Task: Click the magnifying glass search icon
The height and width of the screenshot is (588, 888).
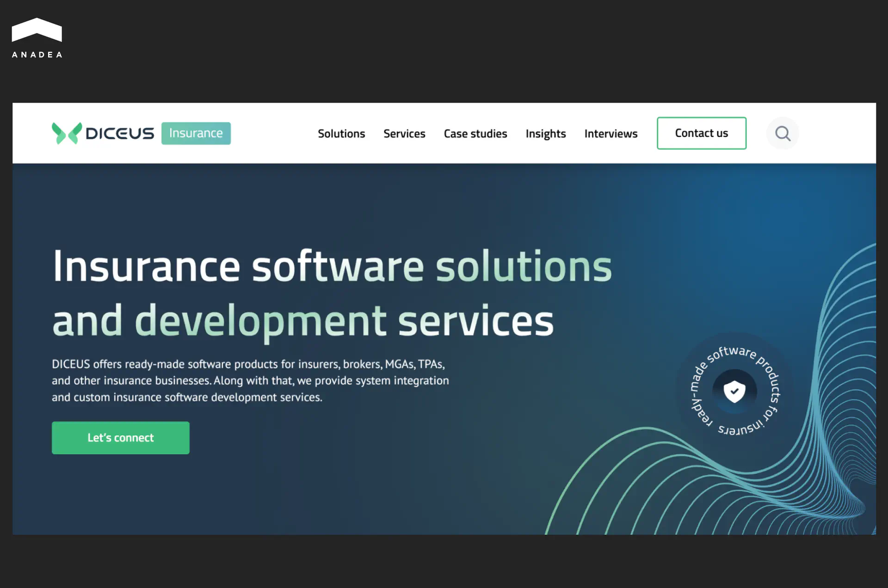Action: (x=783, y=134)
